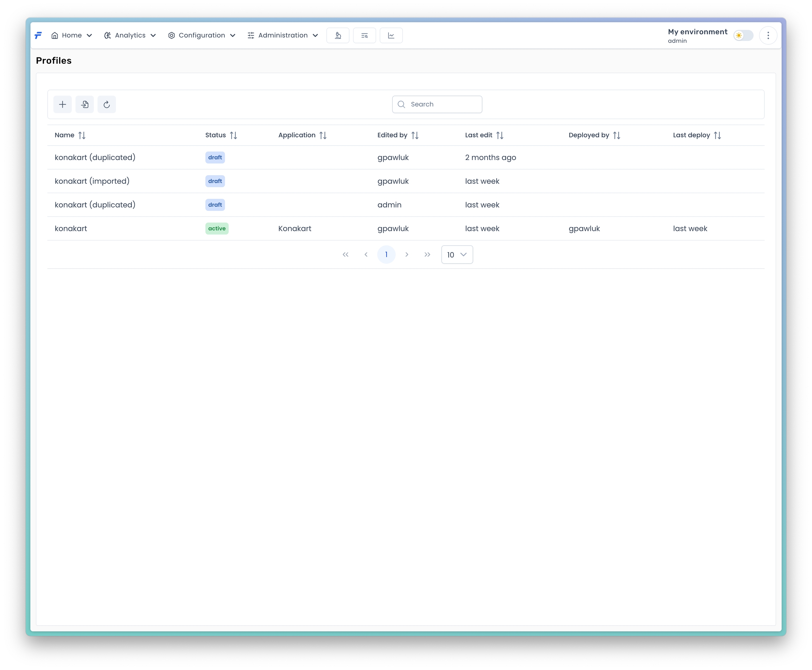Select pagination page 1 button

click(x=386, y=255)
